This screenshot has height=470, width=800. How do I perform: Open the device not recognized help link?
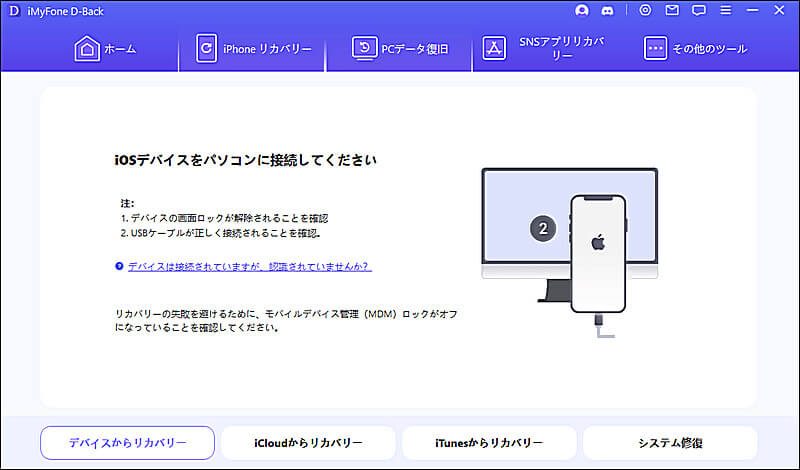point(249,266)
